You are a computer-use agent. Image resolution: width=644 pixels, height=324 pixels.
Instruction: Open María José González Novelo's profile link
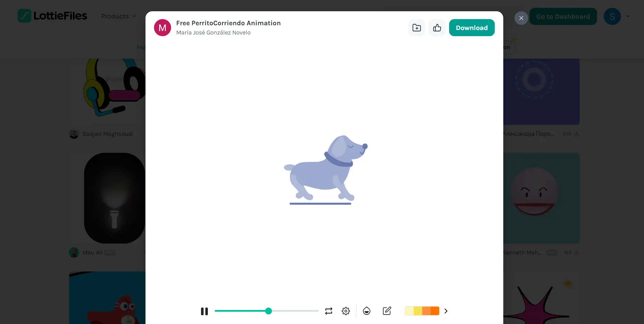213,33
